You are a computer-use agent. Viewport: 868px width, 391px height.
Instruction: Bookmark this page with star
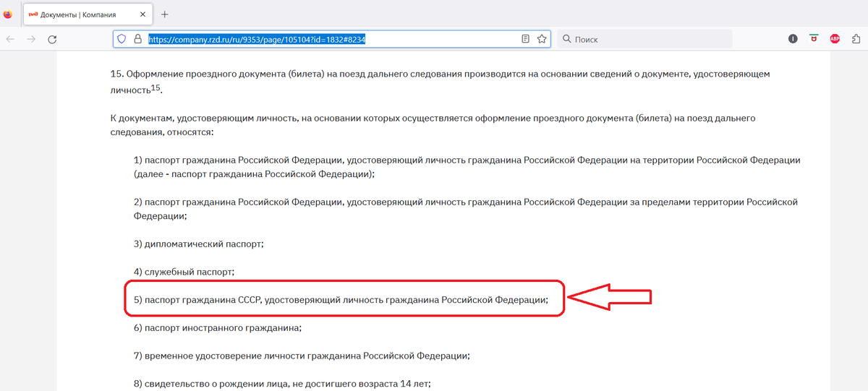(x=542, y=39)
